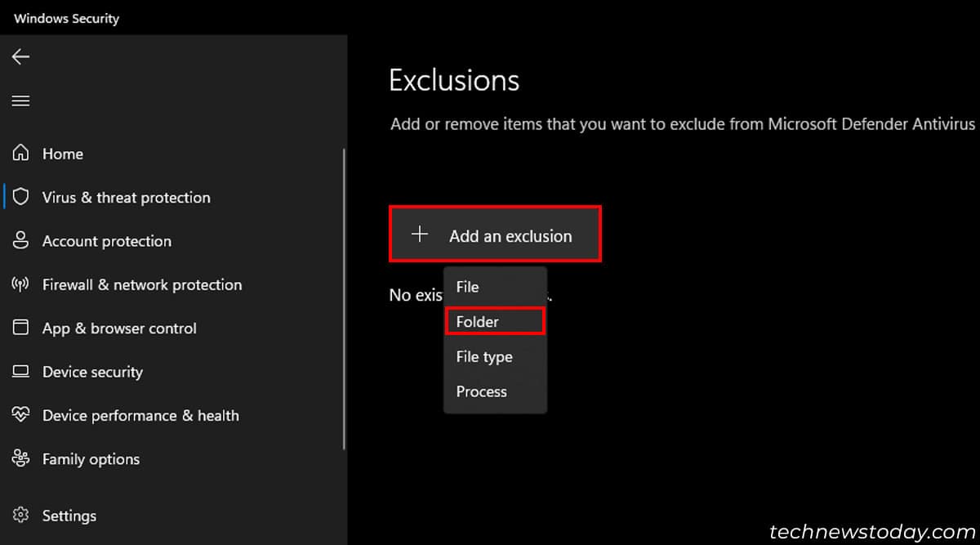Click the back arrow to return

click(x=20, y=56)
